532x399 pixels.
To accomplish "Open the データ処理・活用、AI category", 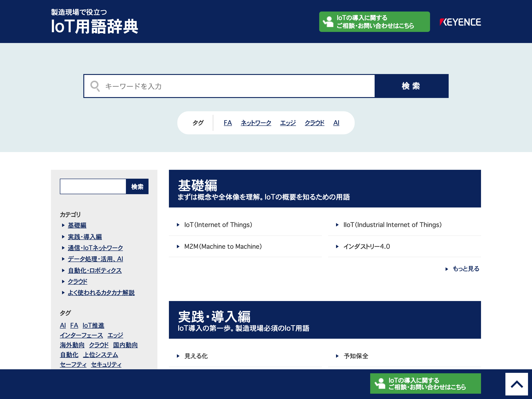I will [x=95, y=259].
